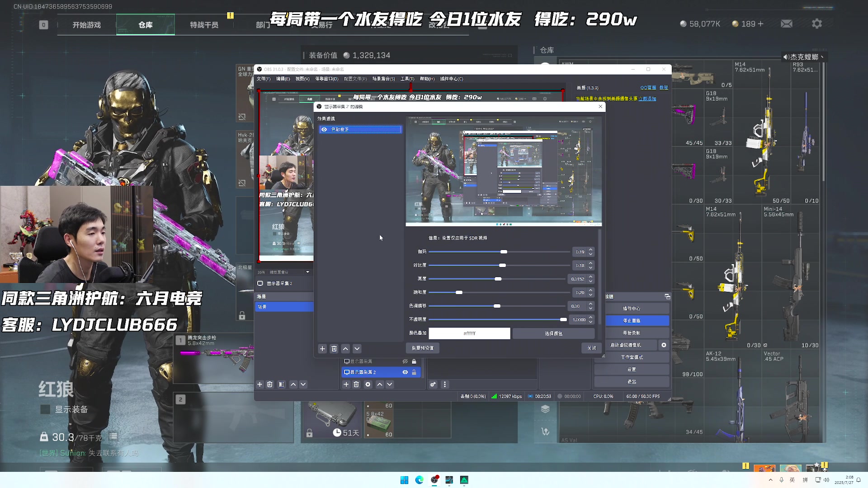Open the Windows Start button on the taskbar

point(404,480)
